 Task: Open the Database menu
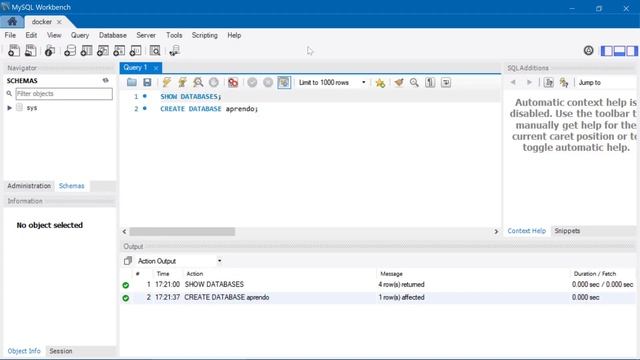(113, 35)
